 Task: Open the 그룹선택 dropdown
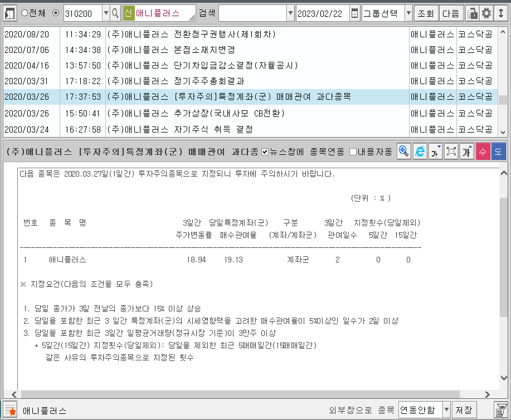pyautogui.click(x=408, y=13)
